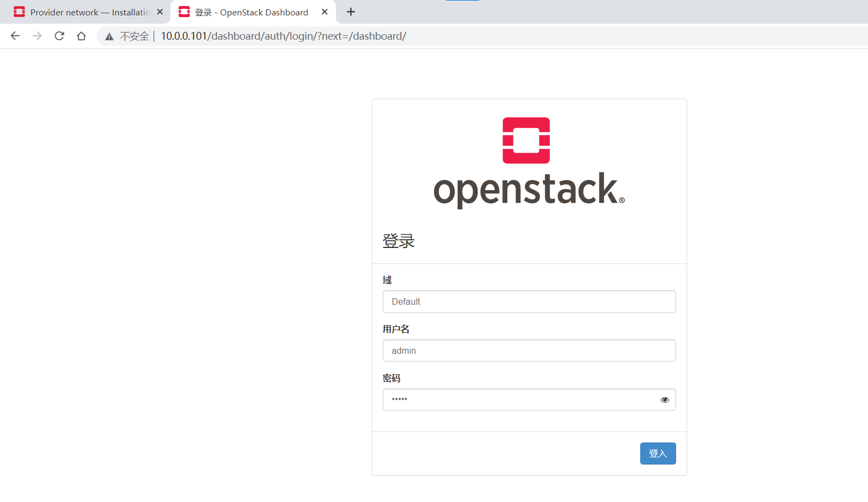Focus the address bar URL
Screen dimensions: 868x502
[x=283, y=36]
